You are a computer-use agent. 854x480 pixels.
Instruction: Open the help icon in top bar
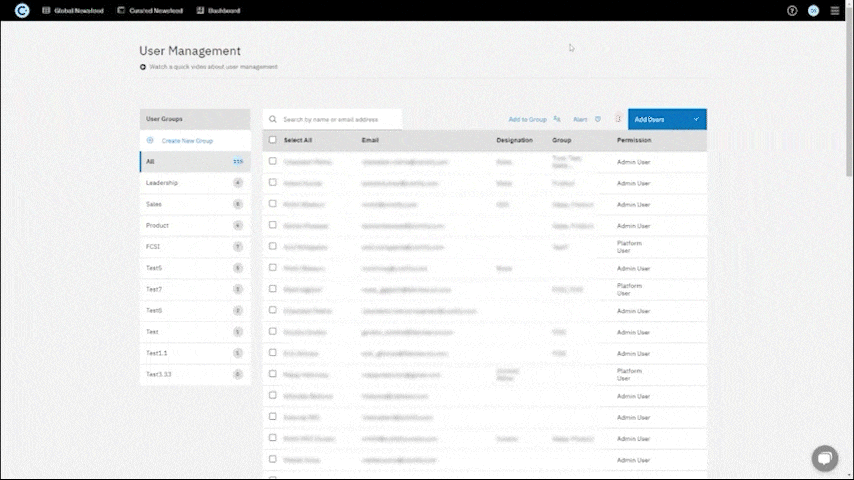coord(792,10)
